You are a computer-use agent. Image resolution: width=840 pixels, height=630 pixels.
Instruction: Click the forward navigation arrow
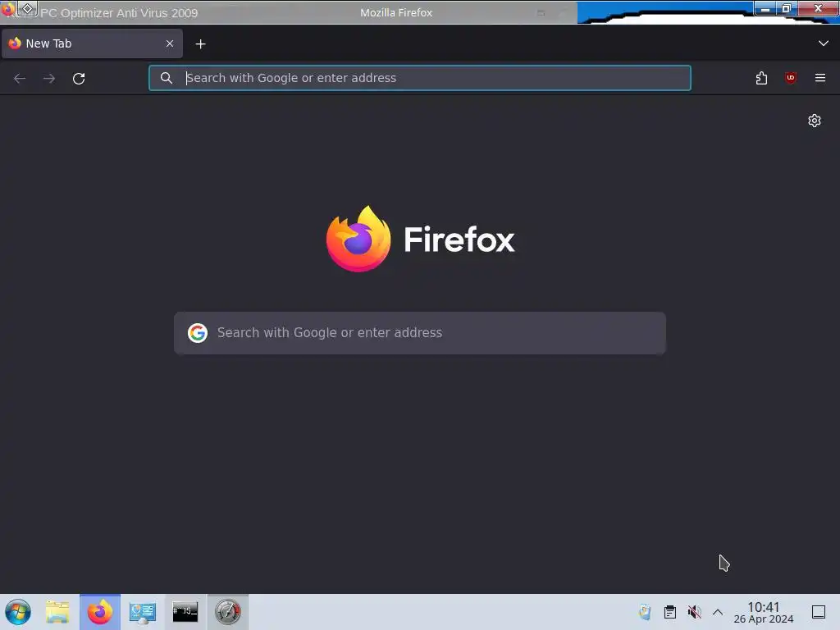(x=49, y=79)
